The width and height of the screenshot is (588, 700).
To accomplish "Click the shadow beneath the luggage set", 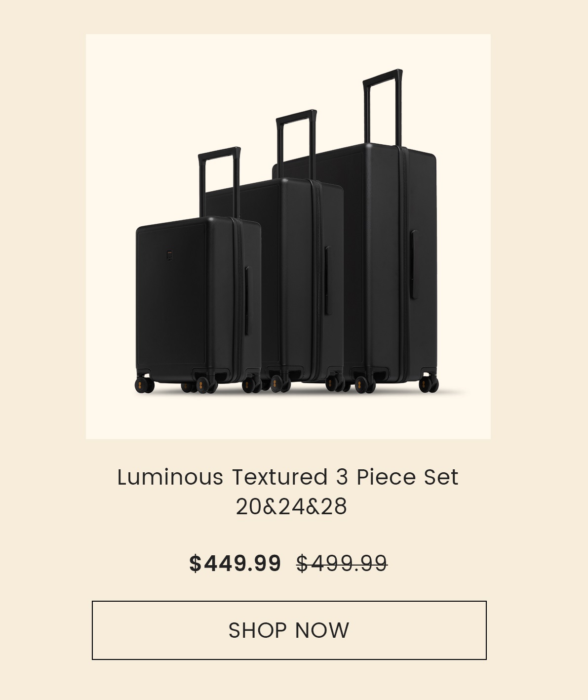I will pos(452,392).
